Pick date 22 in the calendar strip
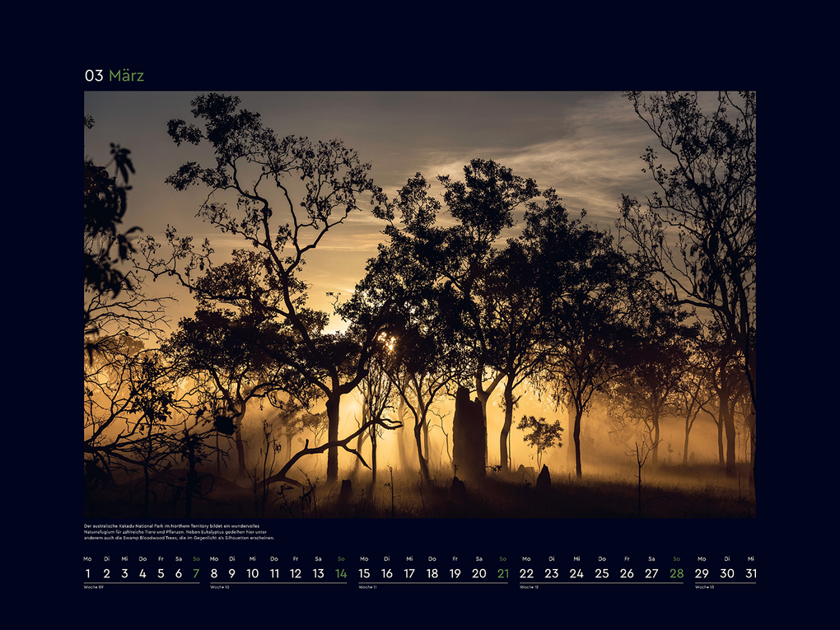Image resolution: width=840 pixels, height=630 pixels. pyautogui.click(x=526, y=573)
